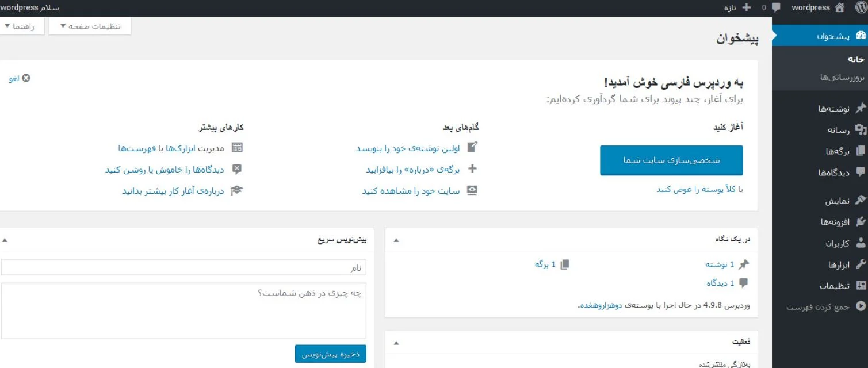Open سایت خود را مشاهده کنید link
The height and width of the screenshot is (368, 868).
tap(411, 191)
